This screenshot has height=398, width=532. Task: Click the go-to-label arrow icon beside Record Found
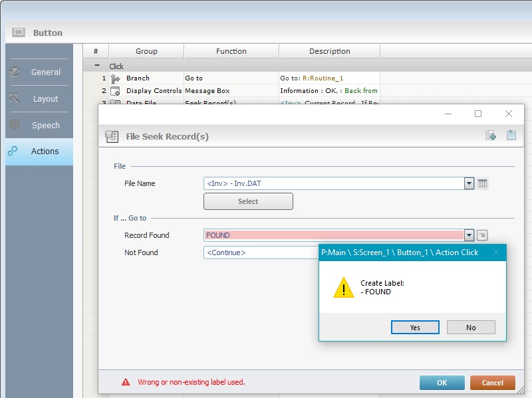click(x=483, y=235)
